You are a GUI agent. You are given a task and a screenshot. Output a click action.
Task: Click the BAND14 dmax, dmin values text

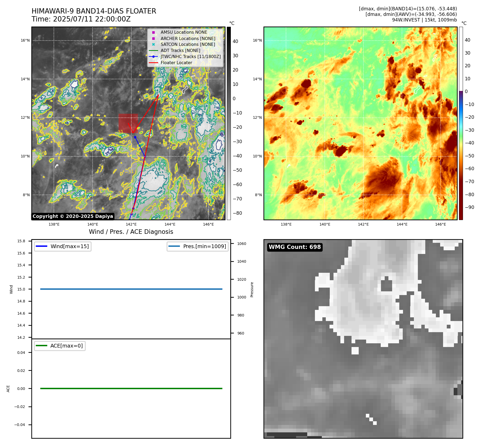[x=408, y=9]
